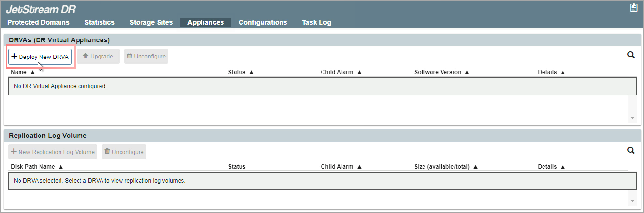
Task: Click the Upgrade button
Action: pyautogui.click(x=98, y=57)
